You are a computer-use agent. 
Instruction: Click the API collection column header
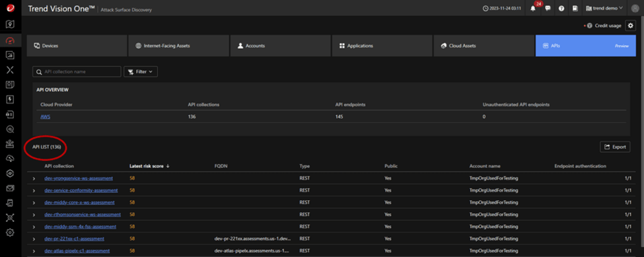[59, 166]
